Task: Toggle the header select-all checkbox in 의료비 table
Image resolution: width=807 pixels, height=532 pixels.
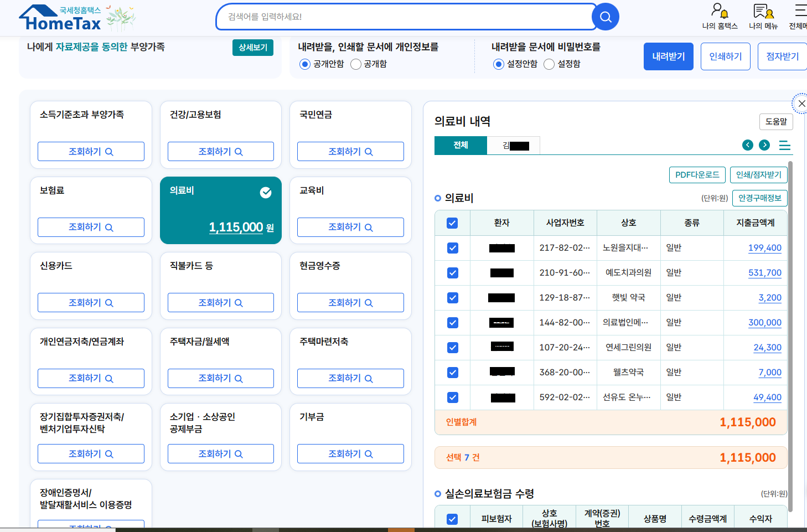Action: tap(452, 223)
